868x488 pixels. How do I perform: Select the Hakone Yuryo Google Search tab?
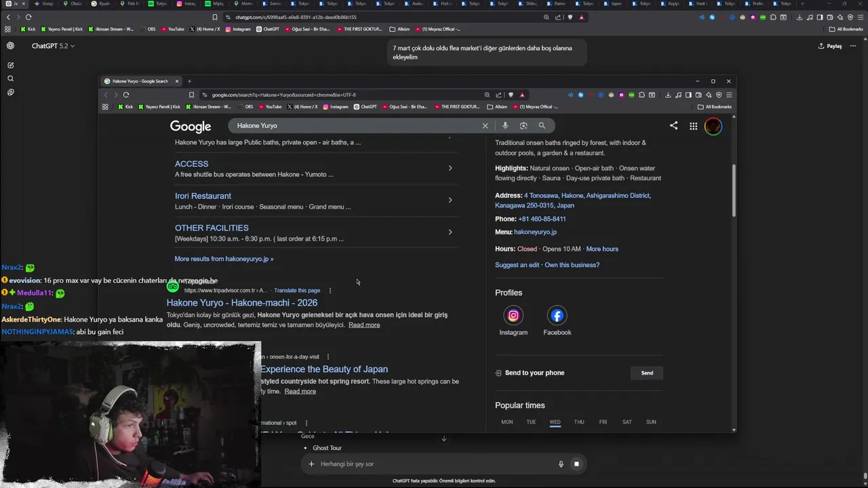[x=140, y=81]
